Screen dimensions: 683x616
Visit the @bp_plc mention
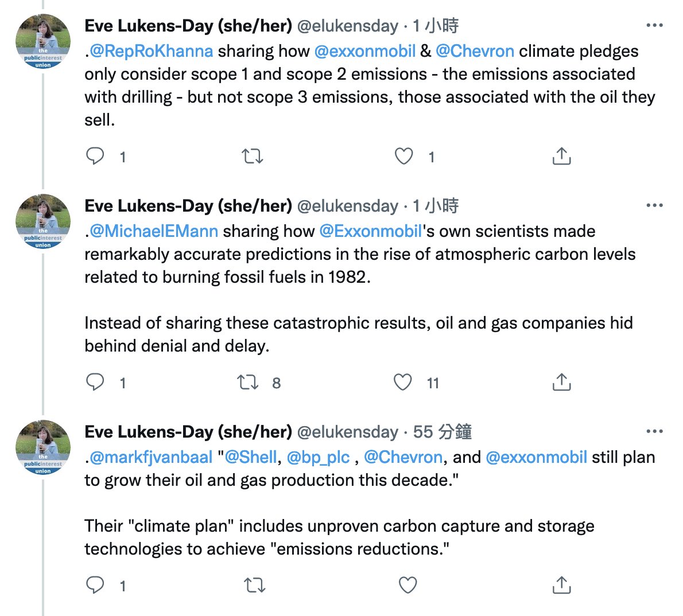pos(318,458)
